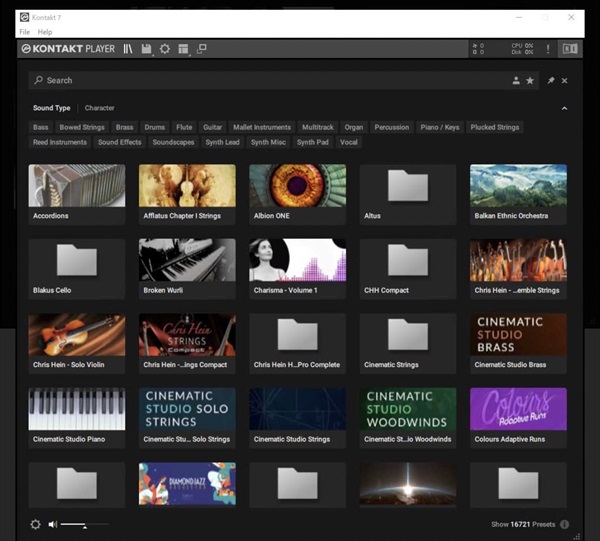Viewport: 600px width, 541px height.
Task: Toggle the Bowed Strings tag
Action: (x=82, y=127)
